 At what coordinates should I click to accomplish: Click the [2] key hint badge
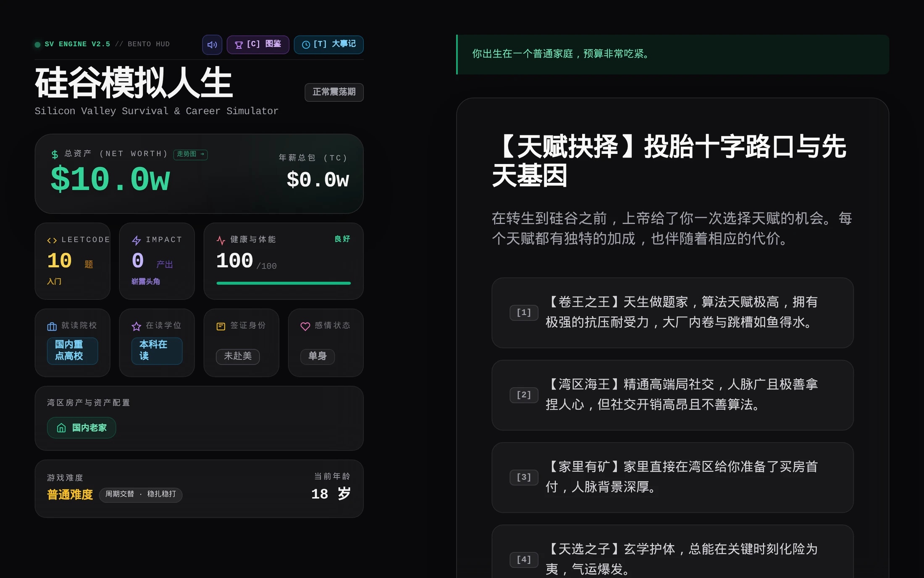pyautogui.click(x=524, y=395)
